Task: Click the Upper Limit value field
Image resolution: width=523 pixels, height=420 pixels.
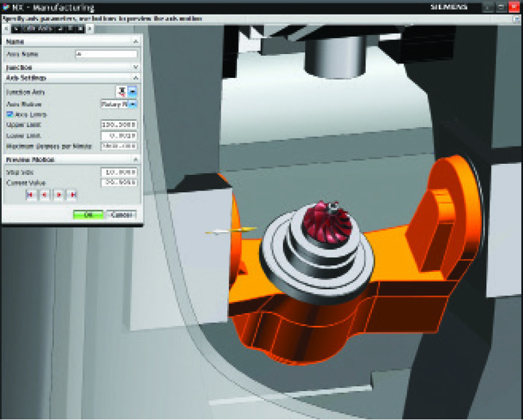Action: [x=119, y=124]
